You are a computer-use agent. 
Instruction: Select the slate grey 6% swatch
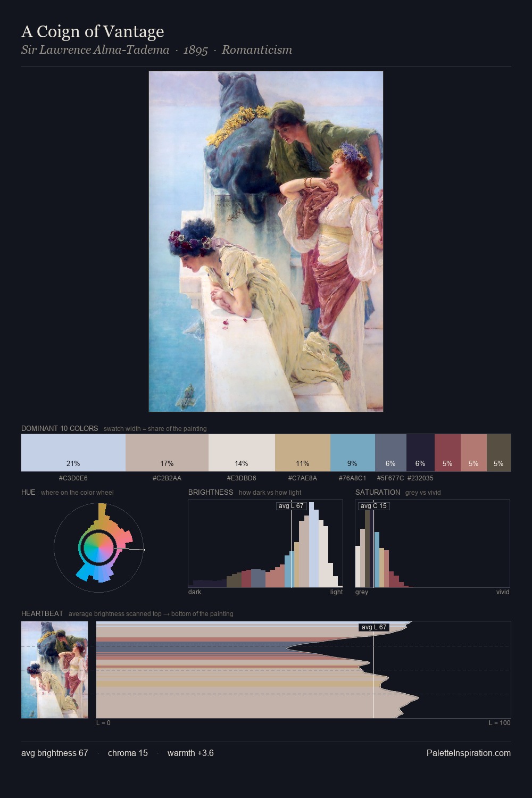(x=390, y=453)
